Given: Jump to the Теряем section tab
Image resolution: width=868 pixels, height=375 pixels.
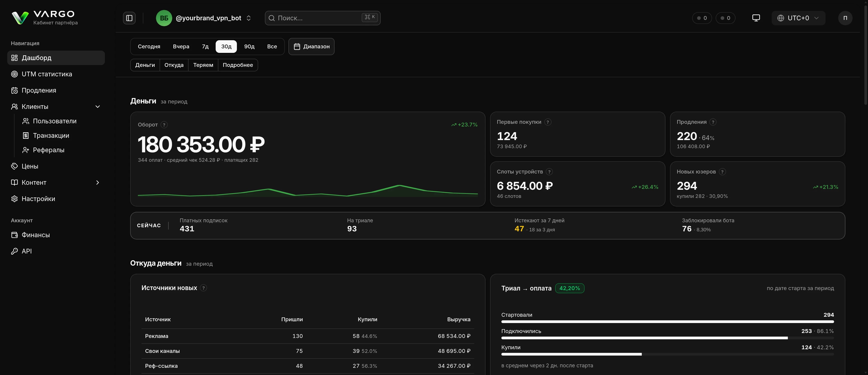Looking at the screenshot, I should [x=203, y=65].
